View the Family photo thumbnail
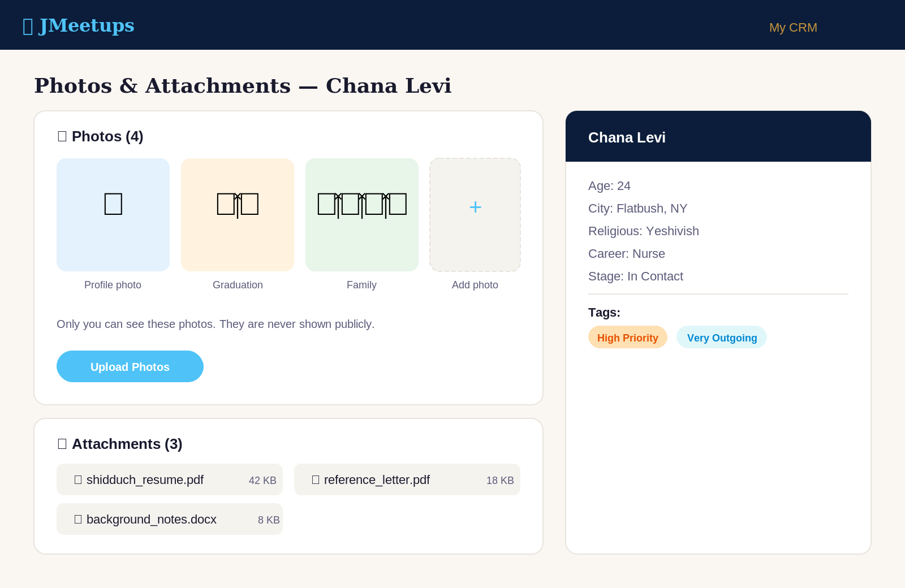The height and width of the screenshot is (588, 905). [x=361, y=214]
